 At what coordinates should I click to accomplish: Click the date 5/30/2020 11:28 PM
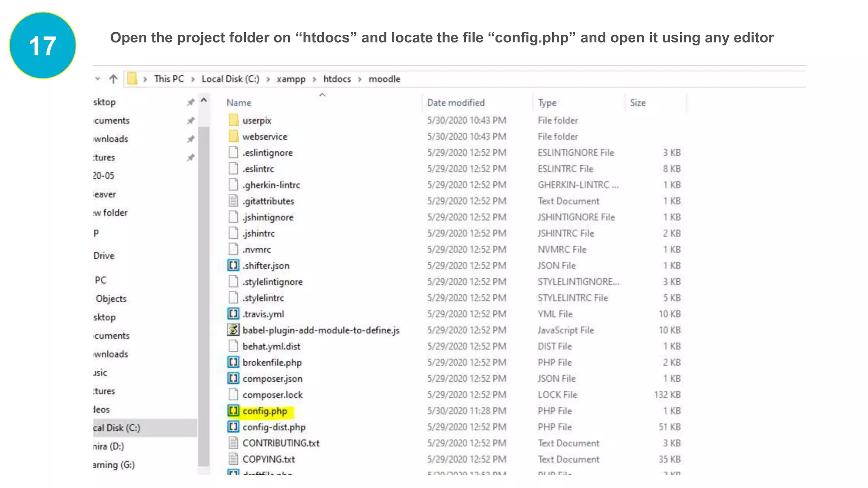[467, 411]
